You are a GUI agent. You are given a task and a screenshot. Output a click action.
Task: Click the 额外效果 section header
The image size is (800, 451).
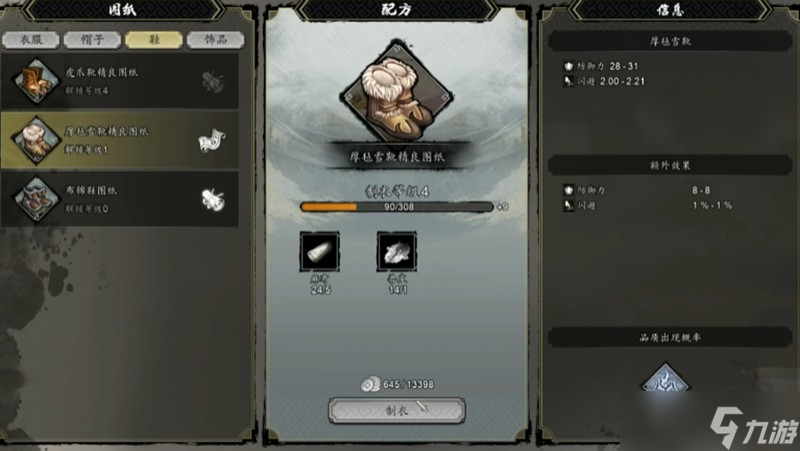click(669, 165)
